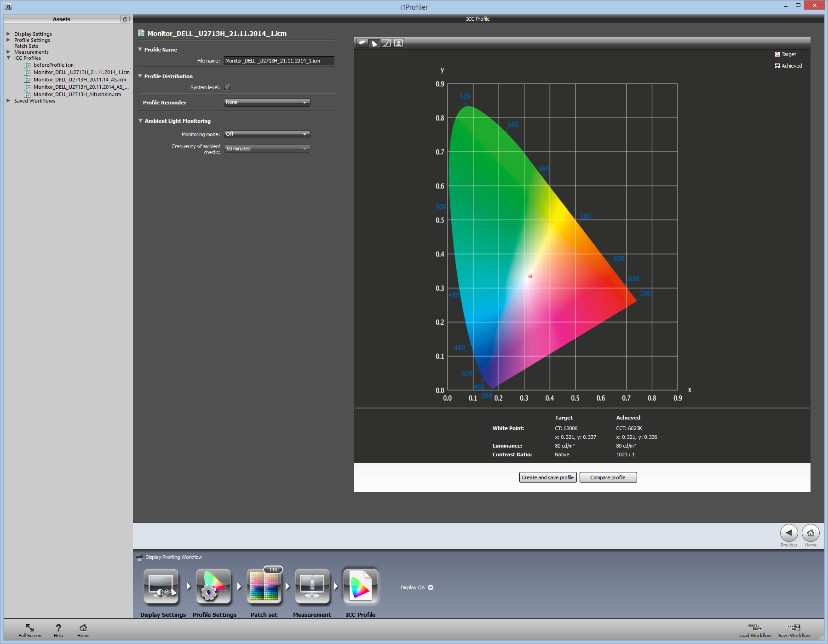Click the round Home navigation button
Viewport: 828px width, 644px height.
(x=811, y=533)
